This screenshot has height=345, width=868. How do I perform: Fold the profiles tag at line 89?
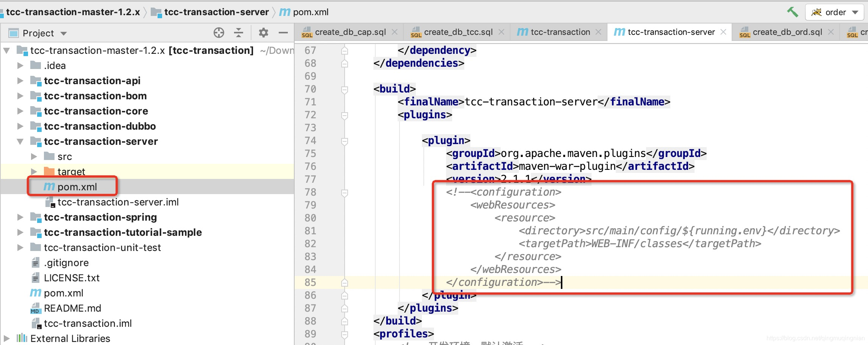click(345, 335)
